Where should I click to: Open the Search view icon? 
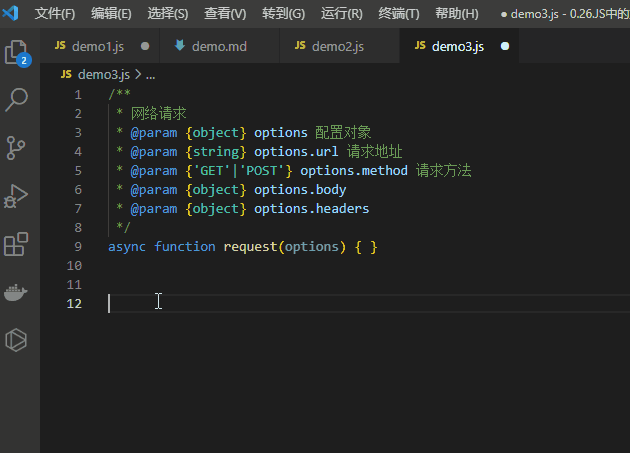(16, 100)
